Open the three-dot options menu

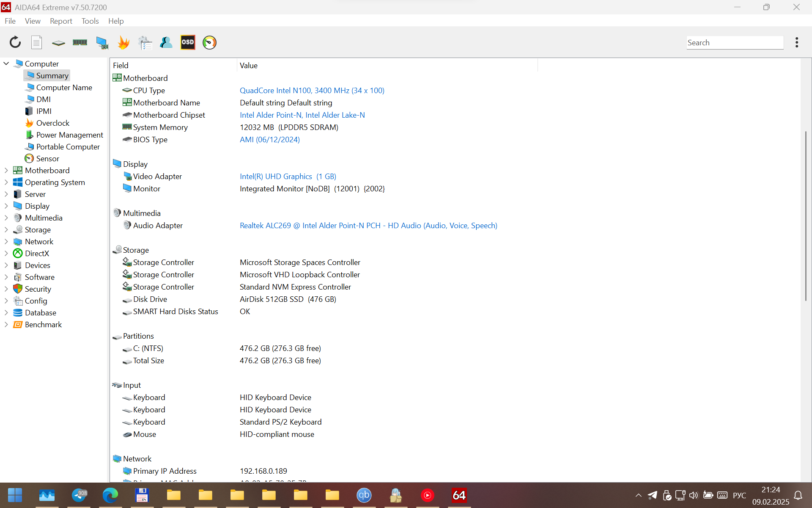coord(797,42)
